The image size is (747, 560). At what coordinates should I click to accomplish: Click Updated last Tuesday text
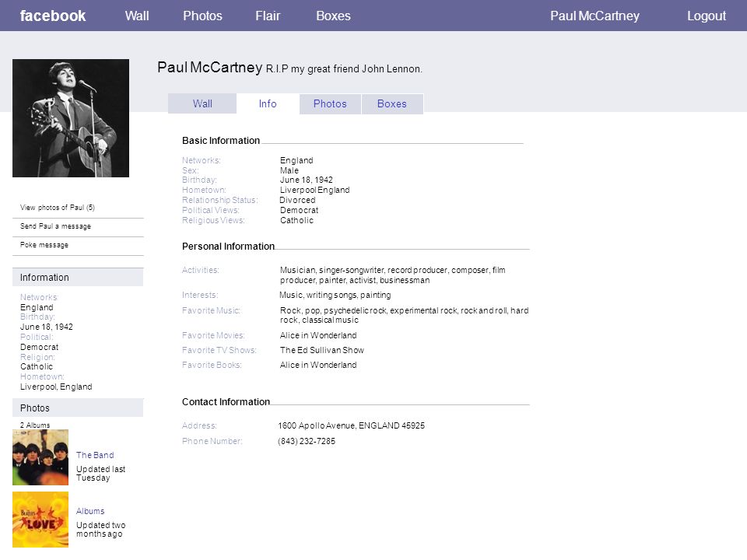(x=100, y=474)
